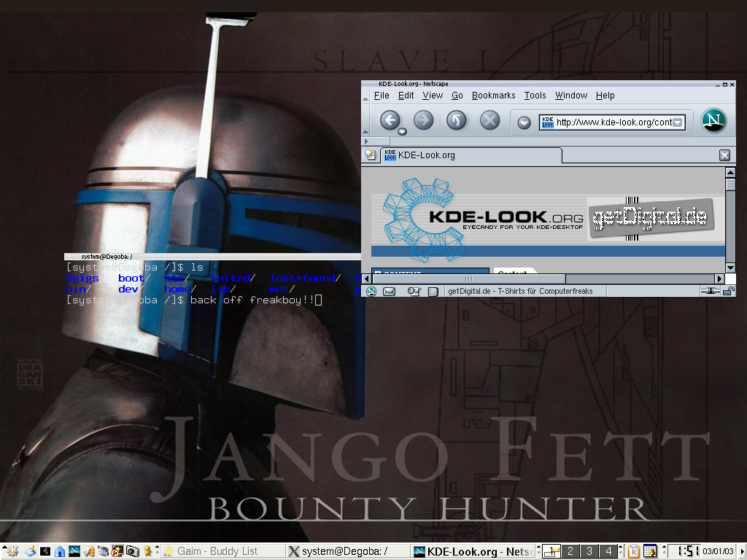Reload the page in Netscape
Image resolution: width=747 pixels, height=560 pixels.
tap(456, 120)
